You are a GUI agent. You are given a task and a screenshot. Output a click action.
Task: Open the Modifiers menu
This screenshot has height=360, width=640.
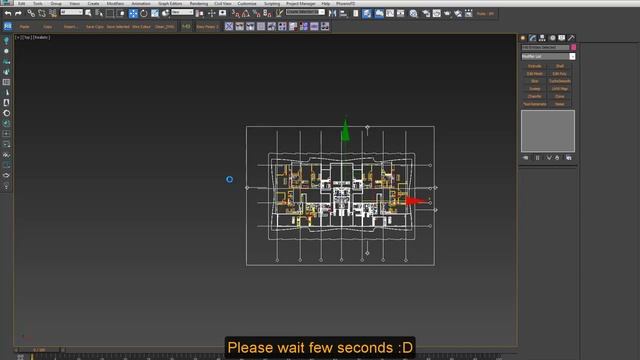tap(115, 3)
